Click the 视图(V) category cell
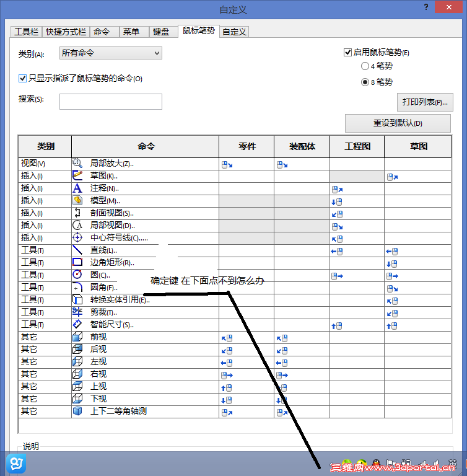467x476 pixels. click(x=45, y=164)
